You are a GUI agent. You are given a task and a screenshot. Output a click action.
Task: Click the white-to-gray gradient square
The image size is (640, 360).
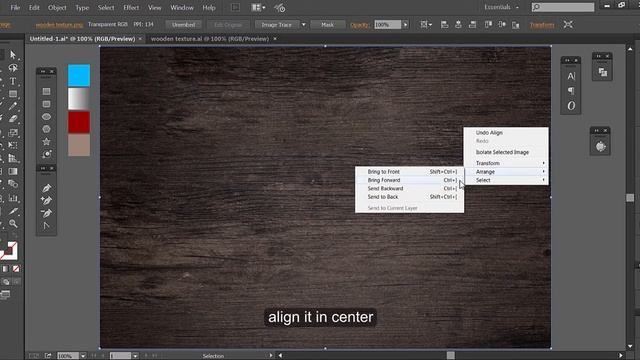click(79, 98)
